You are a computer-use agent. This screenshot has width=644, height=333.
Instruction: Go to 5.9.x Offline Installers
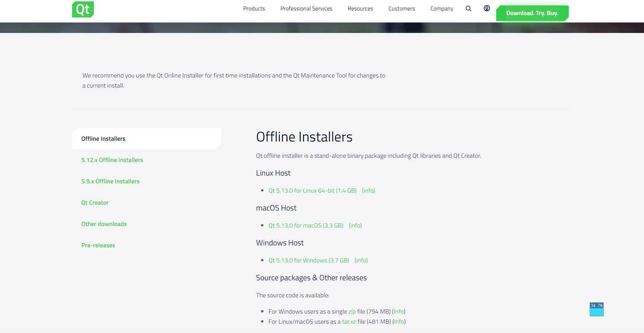click(111, 181)
